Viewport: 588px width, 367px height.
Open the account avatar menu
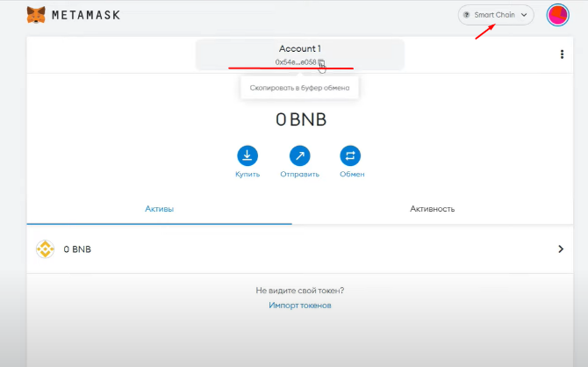tap(557, 15)
